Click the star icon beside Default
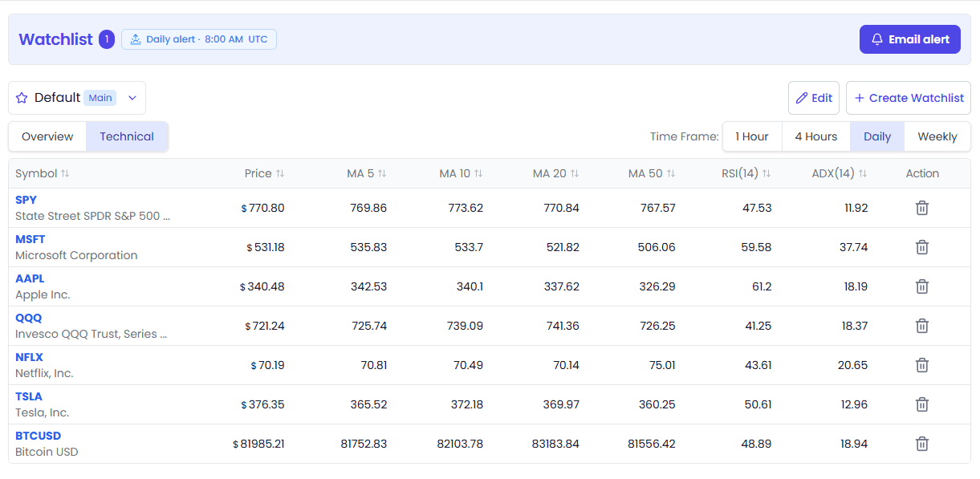The height and width of the screenshot is (479, 980). pyautogui.click(x=22, y=98)
